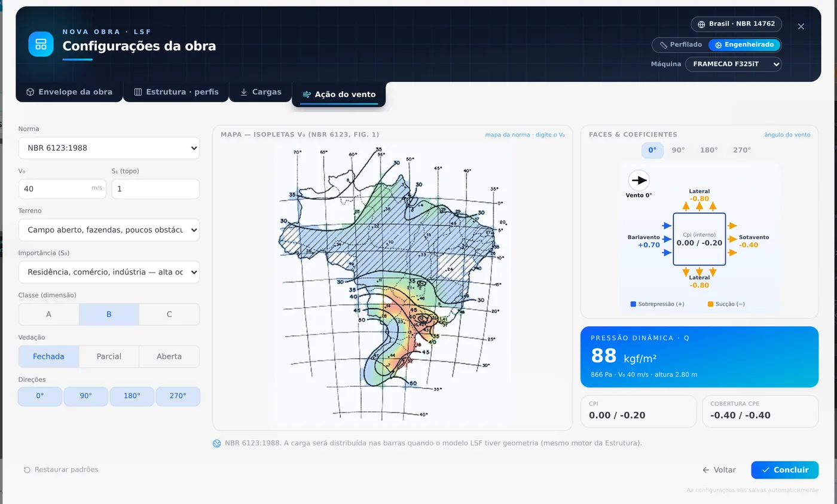Switch to Engenheirado mode
The height and width of the screenshot is (504, 837).
point(744,45)
